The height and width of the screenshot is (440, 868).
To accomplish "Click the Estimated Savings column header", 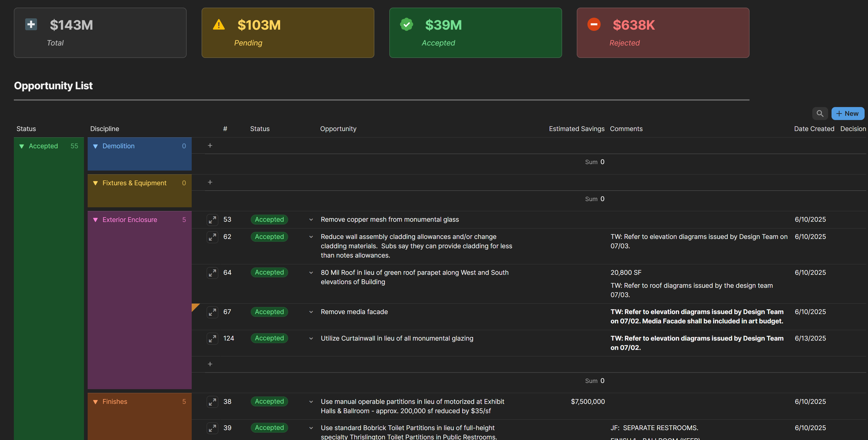I will pos(576,128).
